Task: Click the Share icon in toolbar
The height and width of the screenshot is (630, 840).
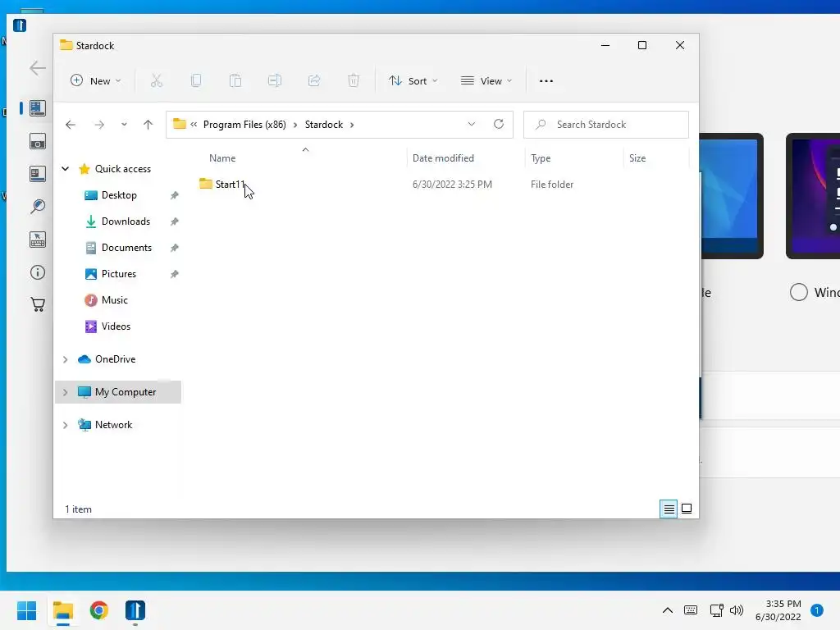Action: 314,81
